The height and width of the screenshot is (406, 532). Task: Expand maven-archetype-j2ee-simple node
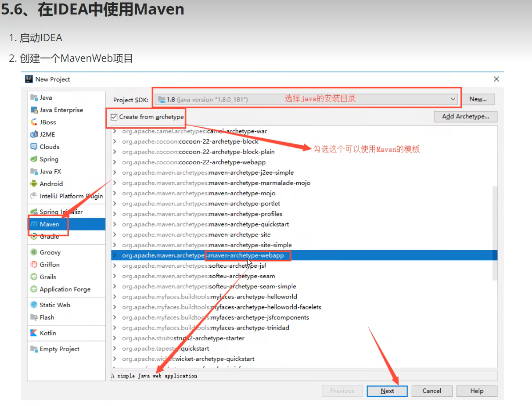(x=115, y=172)
